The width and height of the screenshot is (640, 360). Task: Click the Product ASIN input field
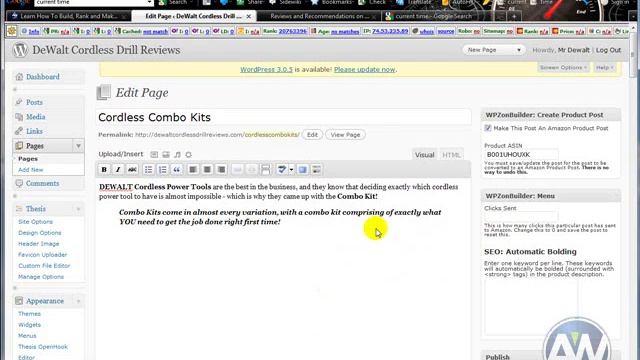click(x=521, y=155)
